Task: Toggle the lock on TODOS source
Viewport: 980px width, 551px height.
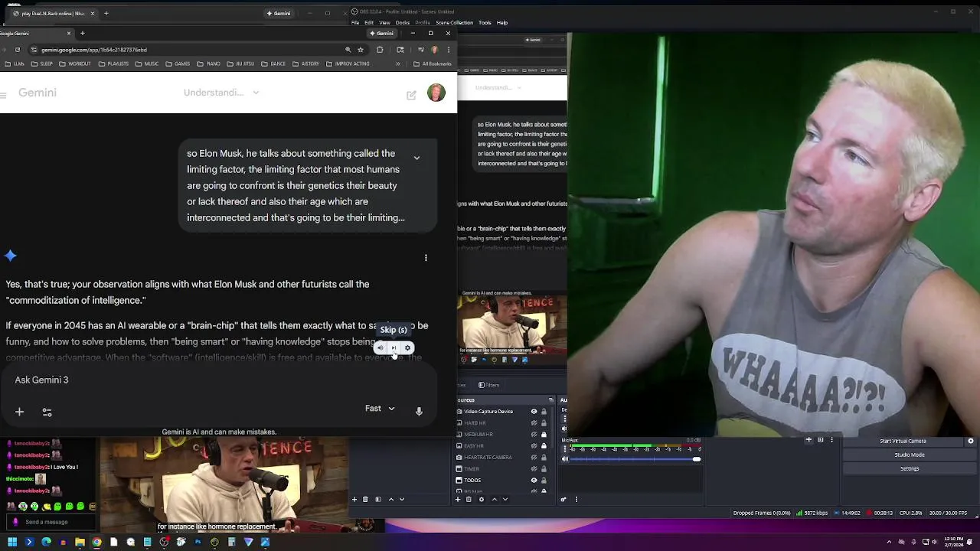Action: 544,481
